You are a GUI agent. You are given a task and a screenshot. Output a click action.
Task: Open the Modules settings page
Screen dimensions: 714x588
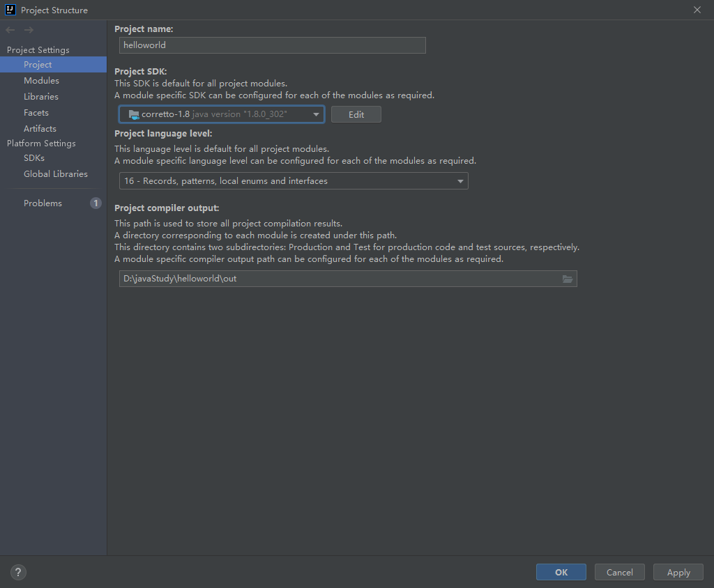[41, 81]
